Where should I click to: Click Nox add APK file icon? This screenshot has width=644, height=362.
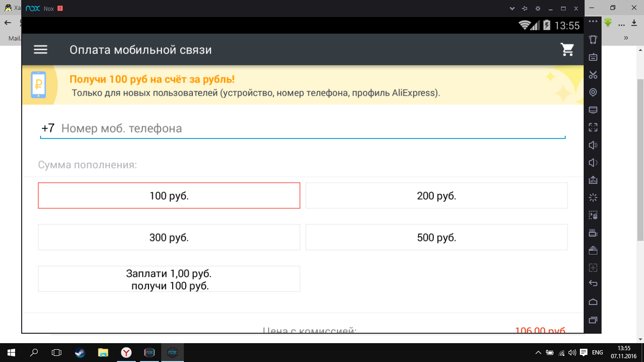tap(593, 180)
